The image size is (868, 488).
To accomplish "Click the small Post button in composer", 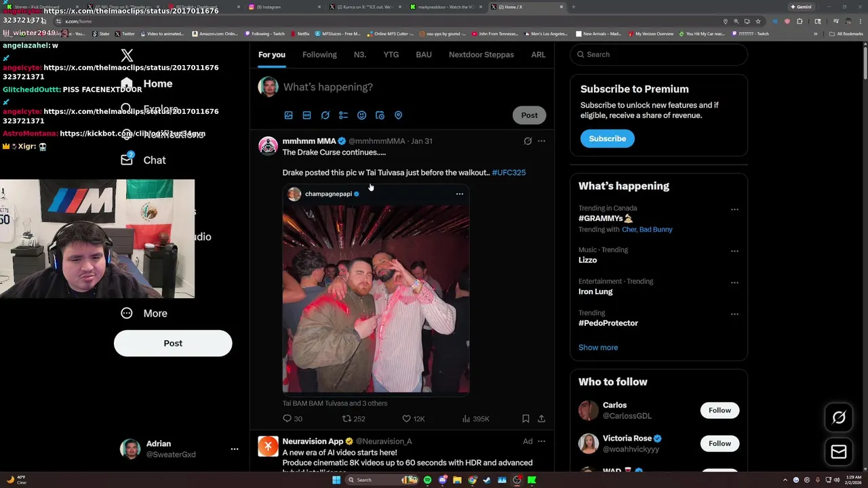I will click(x=529, y=115).
